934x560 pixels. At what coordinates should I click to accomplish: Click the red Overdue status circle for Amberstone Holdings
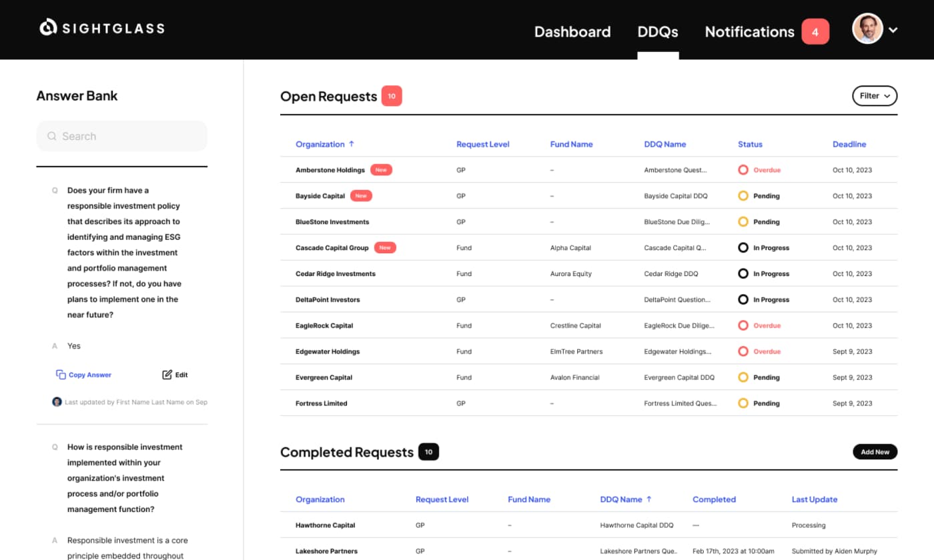[743, 169]
